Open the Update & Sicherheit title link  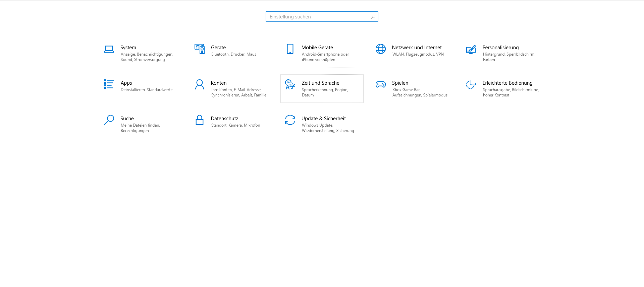323,119
